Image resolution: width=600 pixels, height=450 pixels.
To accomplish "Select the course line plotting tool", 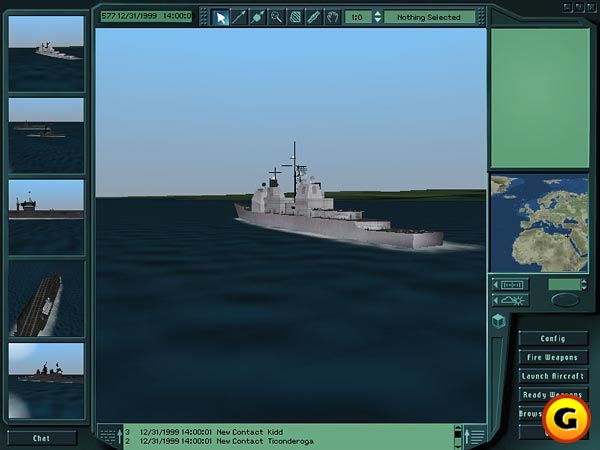I will (x=239, y=17).
